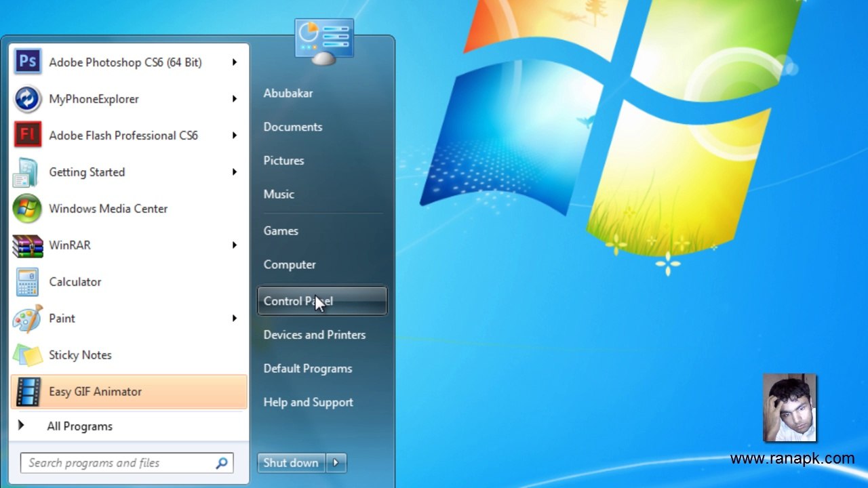Open Documents from Start menu
Image resolution: width=868 pixels, height=488 pixels.
(x=293, y=127)
